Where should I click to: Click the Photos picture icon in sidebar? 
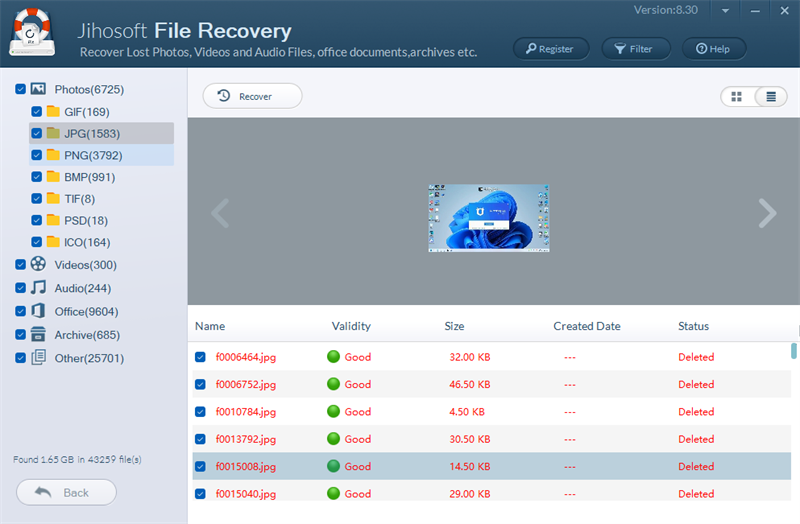pyautogui.click(x=38, y=89)
